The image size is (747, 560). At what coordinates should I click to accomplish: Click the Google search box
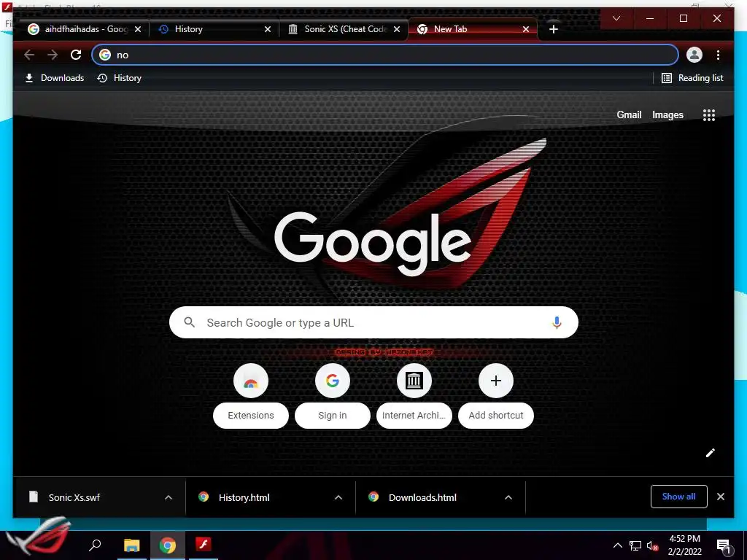point(373,322)
